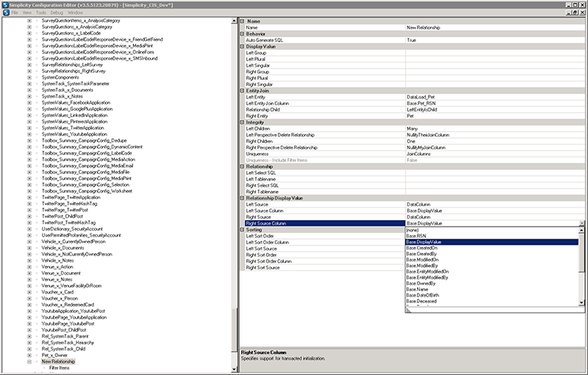The width and height of the screenshot is (588, 375).
Task: Select YoutubePost_ChildPost tree item
Action: [64, 330]
